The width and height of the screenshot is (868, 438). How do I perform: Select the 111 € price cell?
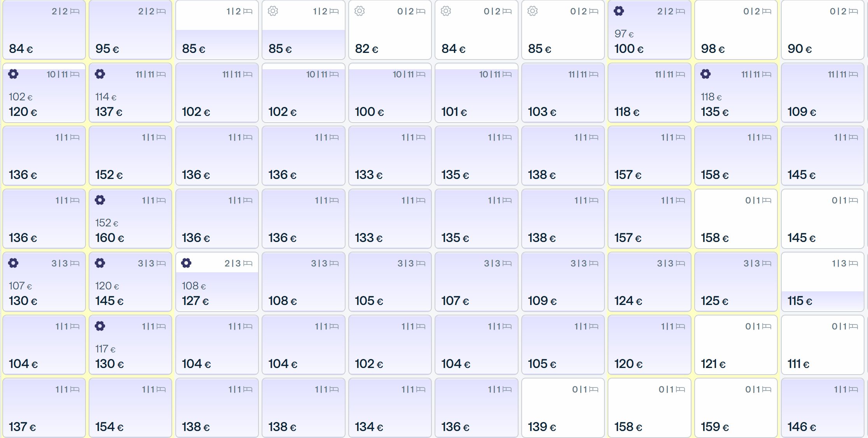pos(823,345)
